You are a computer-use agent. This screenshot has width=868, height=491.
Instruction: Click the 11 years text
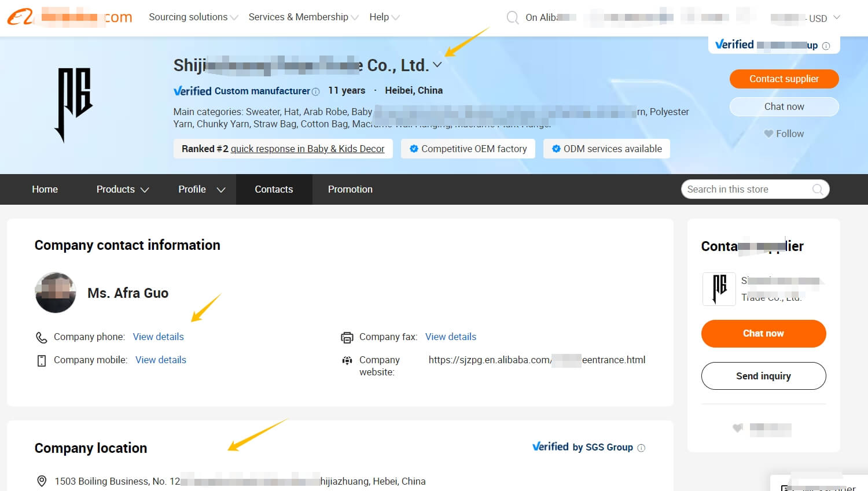347,90
